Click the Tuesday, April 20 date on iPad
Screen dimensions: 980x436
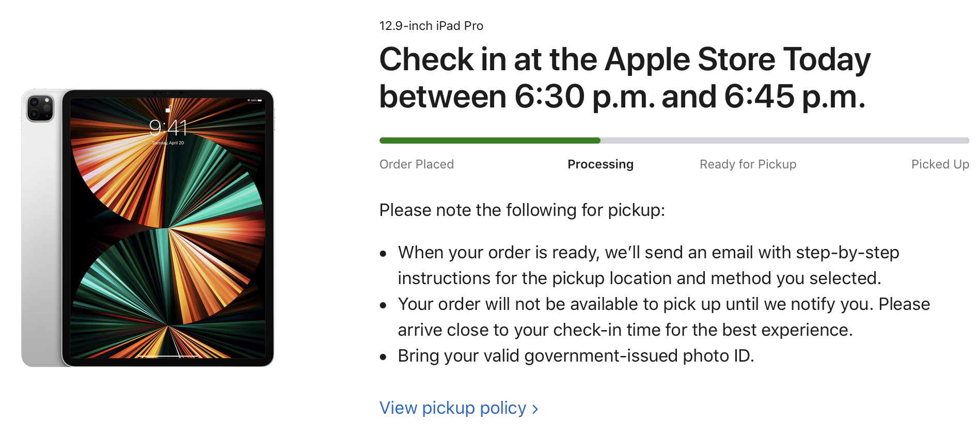[168, 143]
